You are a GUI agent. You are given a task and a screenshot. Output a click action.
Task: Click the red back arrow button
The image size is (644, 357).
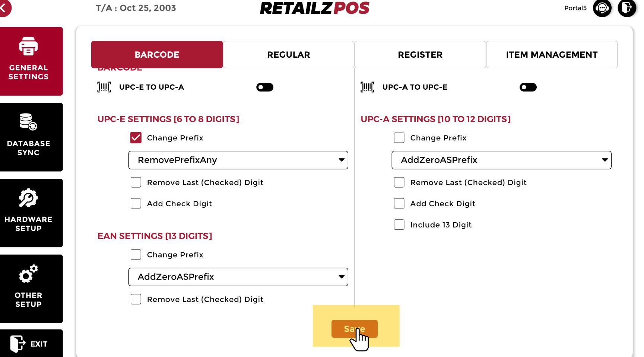[4, 8]
